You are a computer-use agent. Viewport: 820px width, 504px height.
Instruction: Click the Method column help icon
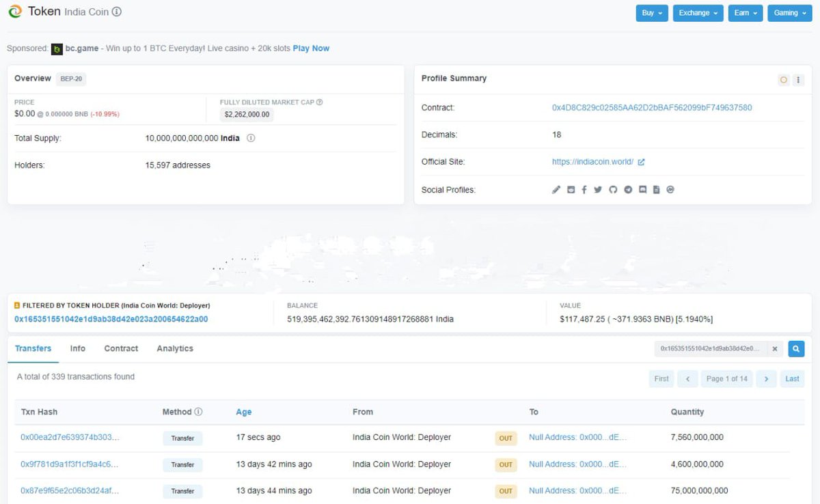(x=198, y=412)
